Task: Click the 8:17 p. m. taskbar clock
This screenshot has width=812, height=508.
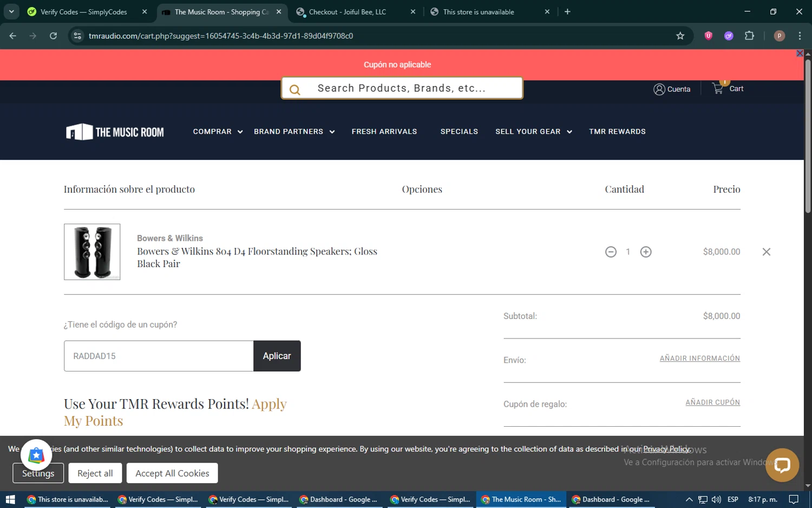Action: (762, 499)
